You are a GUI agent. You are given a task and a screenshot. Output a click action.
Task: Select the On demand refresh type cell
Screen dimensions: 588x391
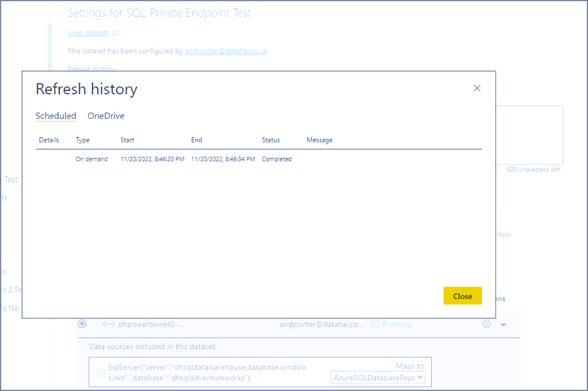(91, 159)
